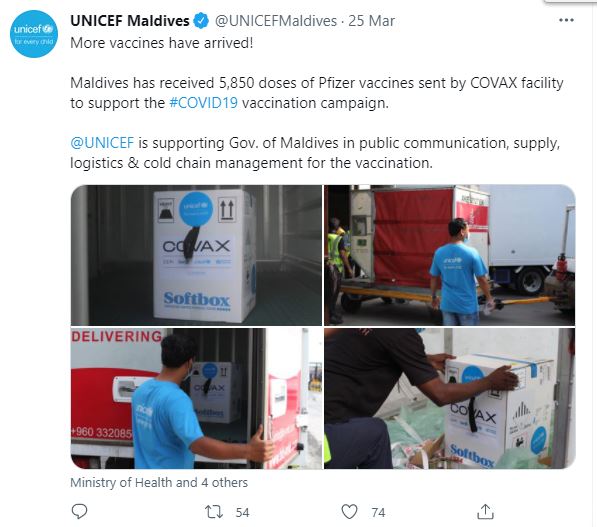Image resolution: width=597 pixels, height=527 pixels.
Task: Click the tweet text about 5,850 Pfizer doses
Action: [x=317, y=93]
